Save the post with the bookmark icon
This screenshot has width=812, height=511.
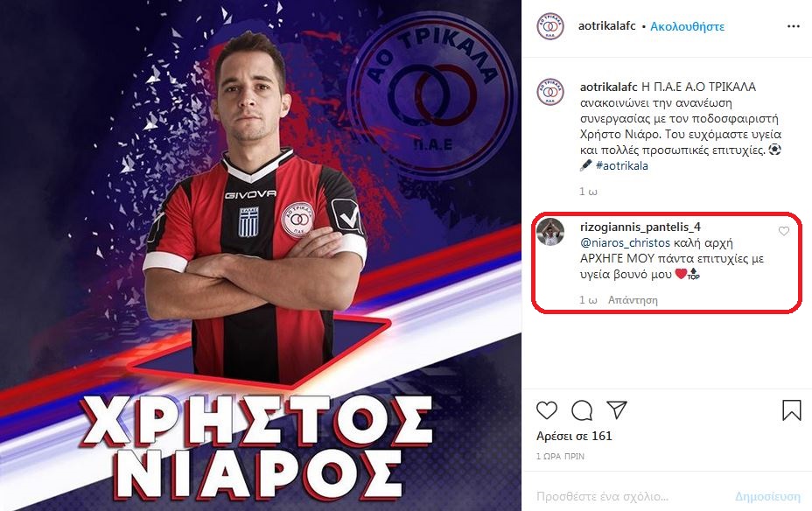point(791,410)
